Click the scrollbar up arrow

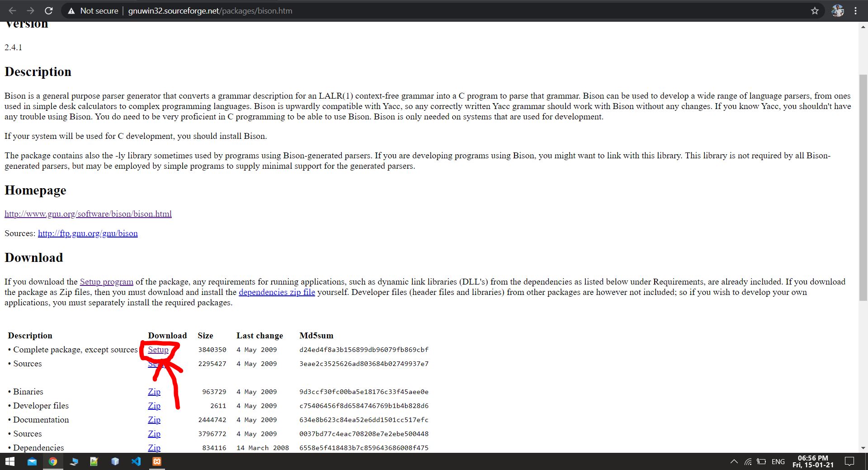click(863, 27)
